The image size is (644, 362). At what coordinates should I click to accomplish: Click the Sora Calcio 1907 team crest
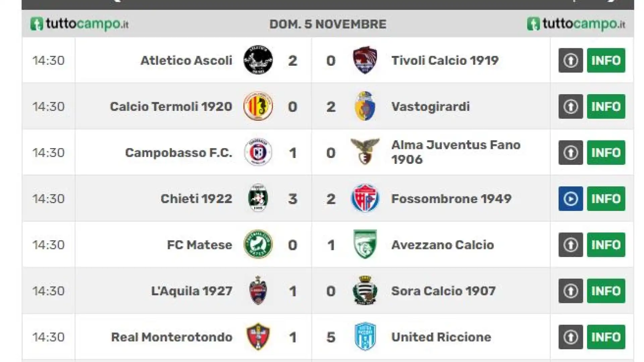[365, 290]
